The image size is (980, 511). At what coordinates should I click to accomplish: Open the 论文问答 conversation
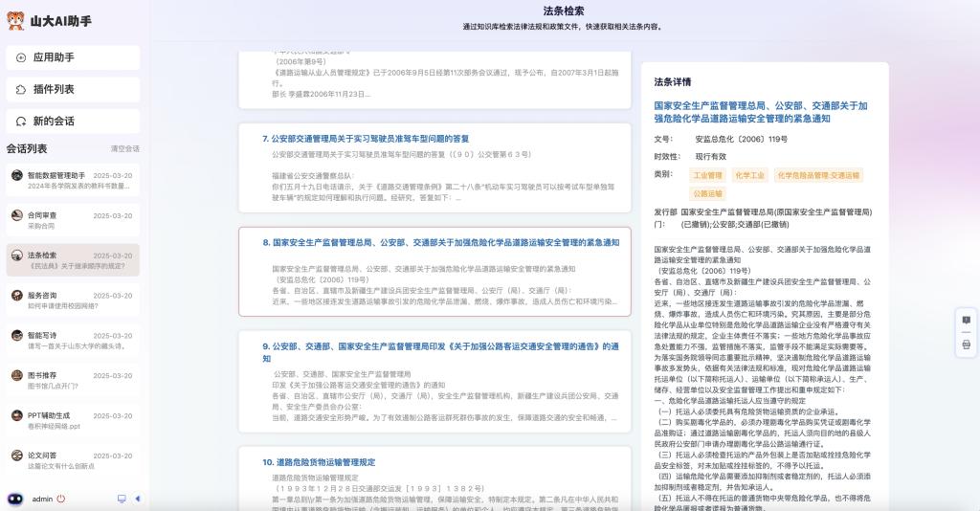(73, 459)
